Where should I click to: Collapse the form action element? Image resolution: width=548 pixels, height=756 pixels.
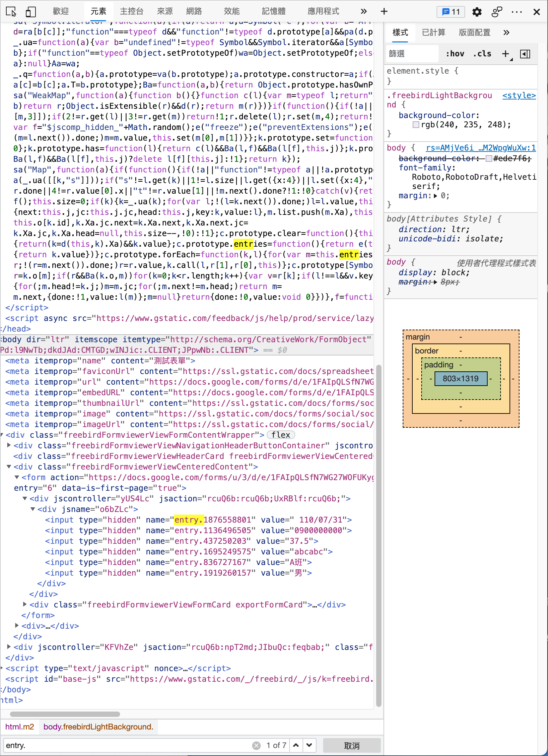(17, 477)
